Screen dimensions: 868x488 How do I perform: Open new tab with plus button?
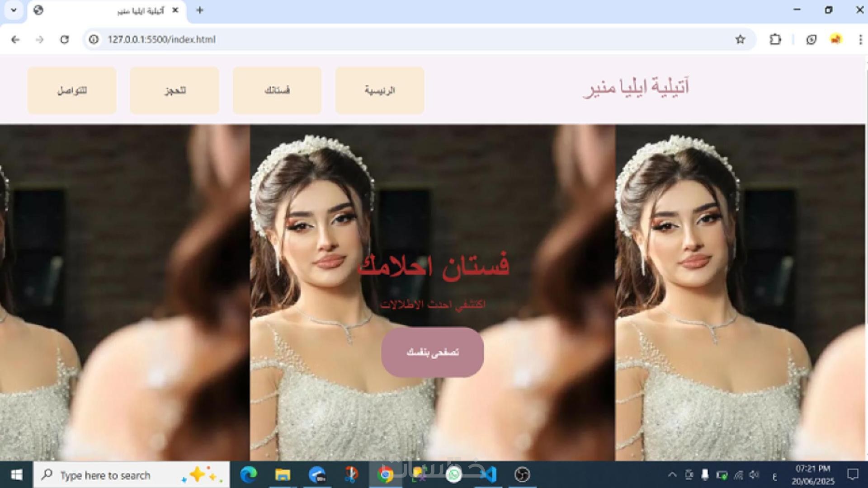click(200, 10)
